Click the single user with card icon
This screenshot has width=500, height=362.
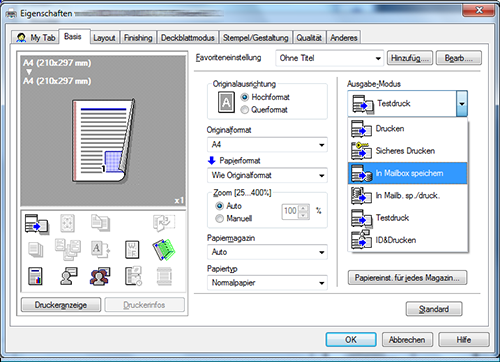click(68, 276)
